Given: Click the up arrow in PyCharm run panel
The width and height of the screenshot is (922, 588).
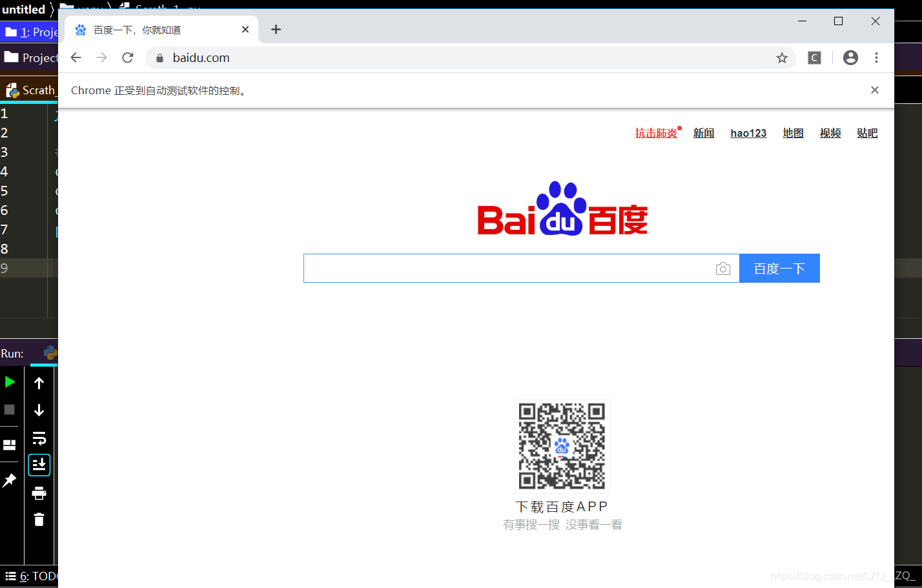Looking at the screenshot, I should (39, 383).
